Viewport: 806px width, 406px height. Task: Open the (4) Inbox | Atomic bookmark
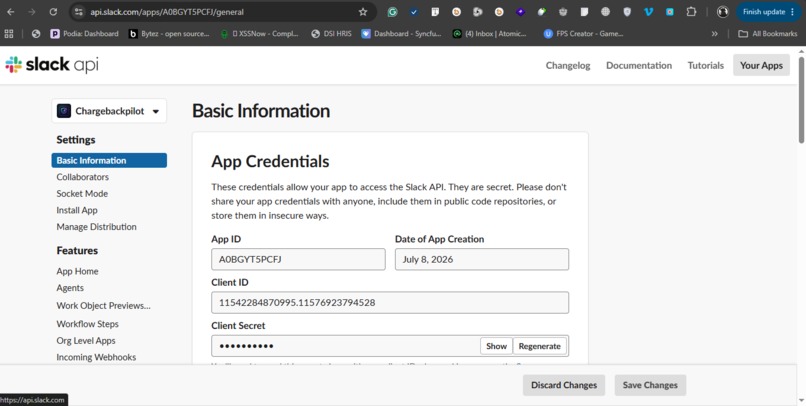point(489,34)
